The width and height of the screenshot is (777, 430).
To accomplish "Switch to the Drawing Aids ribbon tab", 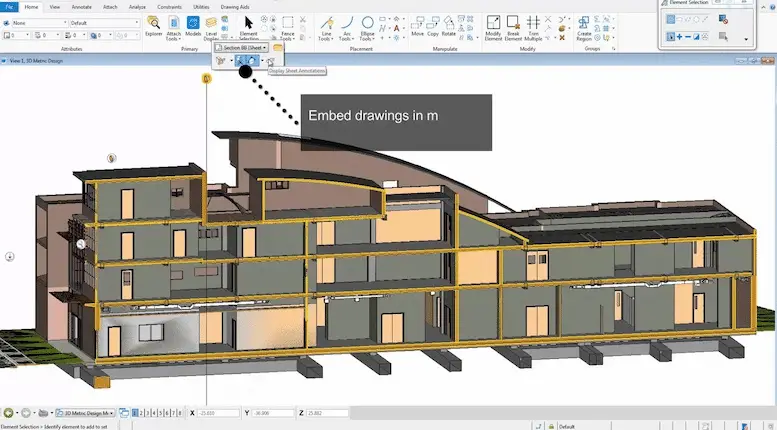I will click(235, 7).
